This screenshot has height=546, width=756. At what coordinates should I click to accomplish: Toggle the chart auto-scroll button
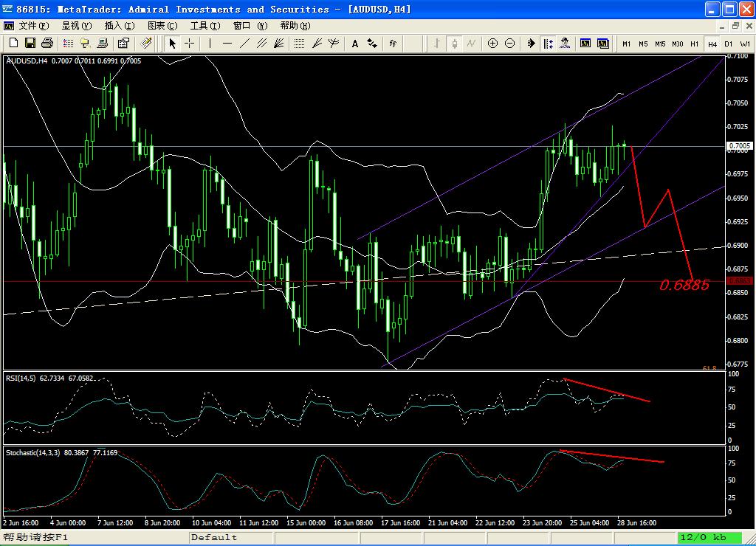pos(532,44)
